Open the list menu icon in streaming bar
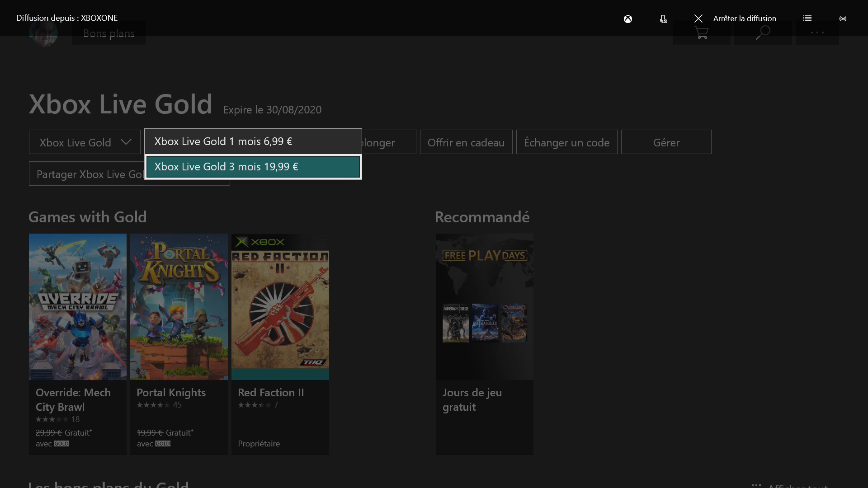Viewport: 868px width, 488px height. [x=807, y=18]
